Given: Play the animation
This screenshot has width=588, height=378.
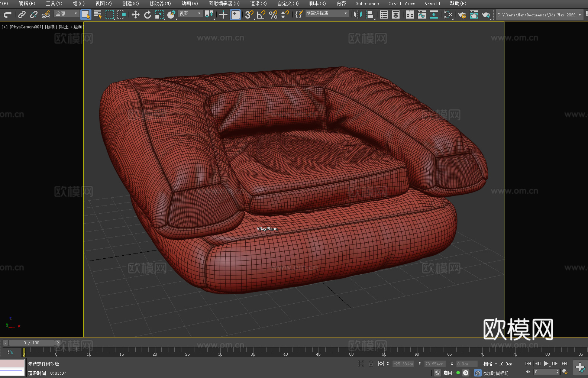Looking at the screenshot, I should [x=546, y=364].
